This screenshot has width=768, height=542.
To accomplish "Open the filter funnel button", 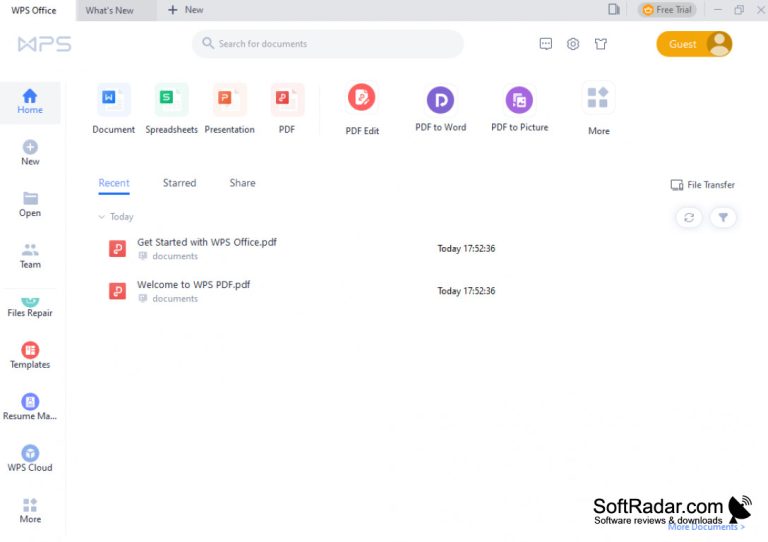I will [x=723, y=217].
